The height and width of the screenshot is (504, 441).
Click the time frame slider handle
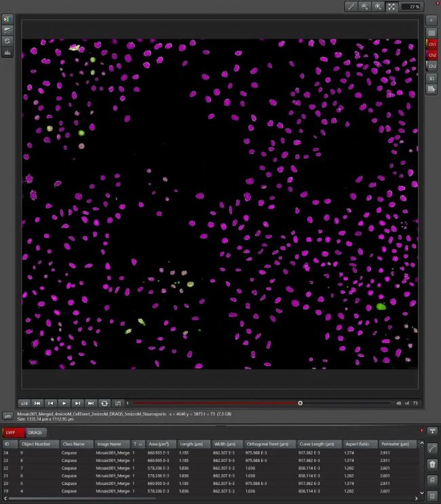300,403
